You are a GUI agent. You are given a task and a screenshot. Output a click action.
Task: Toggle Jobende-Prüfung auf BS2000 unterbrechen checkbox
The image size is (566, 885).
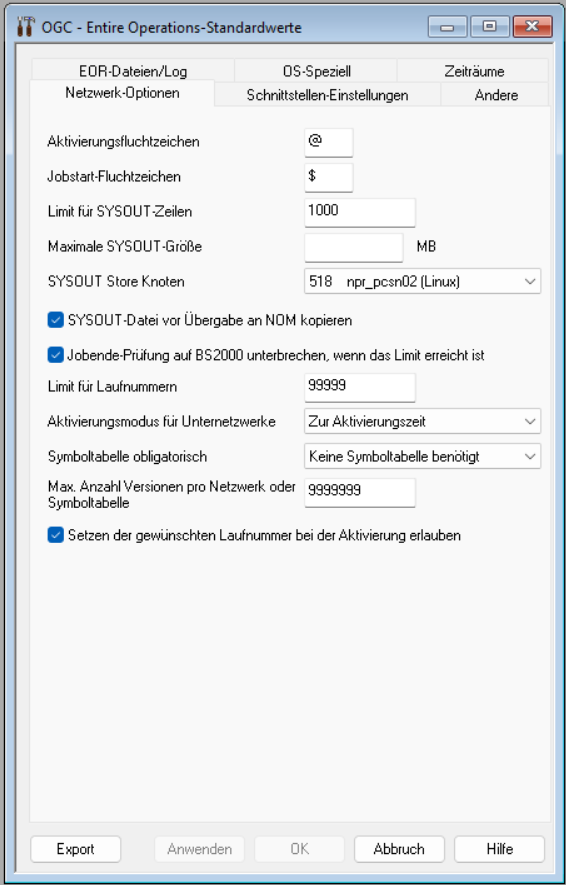[55, 356]
